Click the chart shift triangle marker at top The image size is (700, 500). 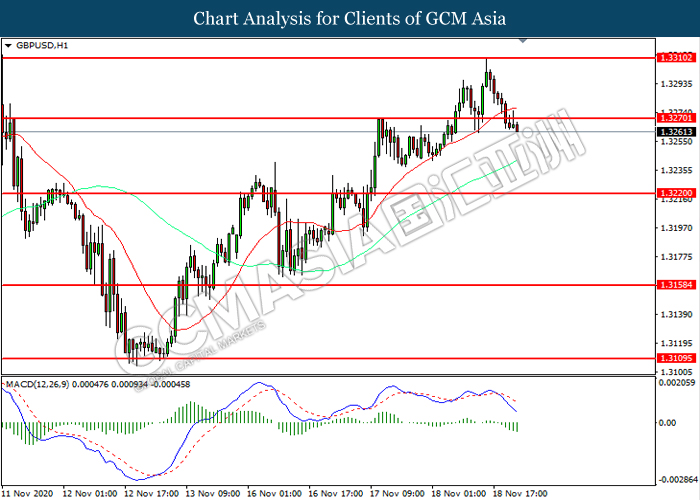pos(523,41)
